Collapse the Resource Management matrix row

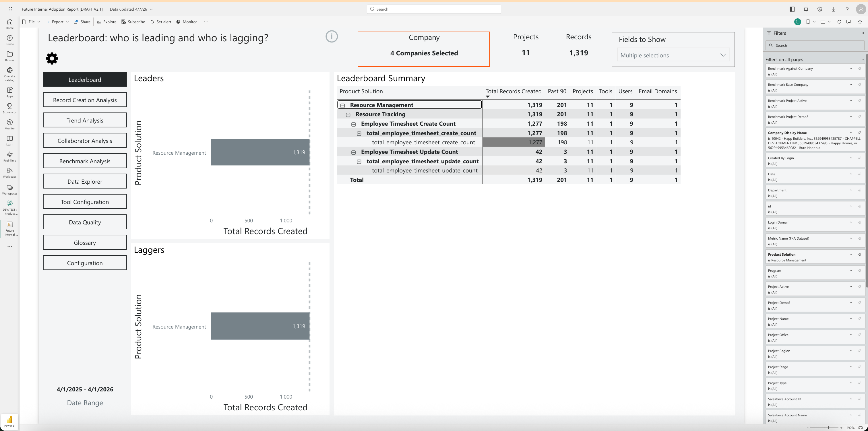click(x=343, y=106)
